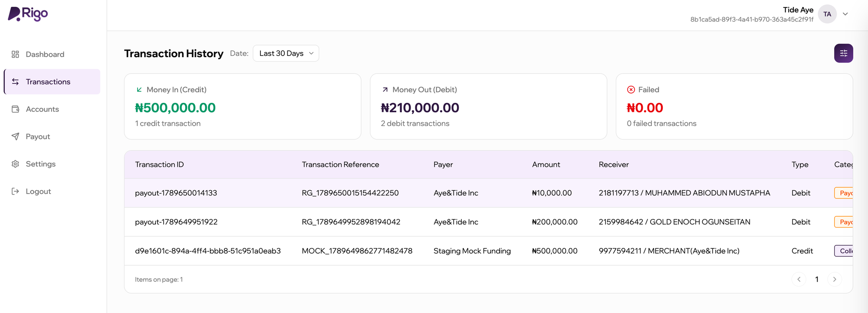Image resolution: width=868 pixels, height=313 pixels.
Task: Click the Money Out (Debit) summary card
Action: tap(488, 106)
